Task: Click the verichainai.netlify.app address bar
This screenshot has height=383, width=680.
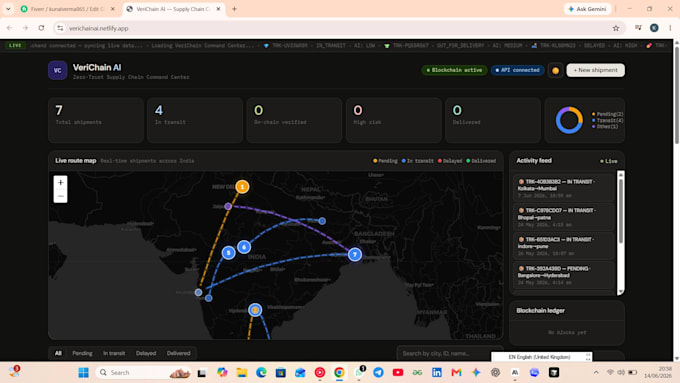Action: click(x=338, y=28)
